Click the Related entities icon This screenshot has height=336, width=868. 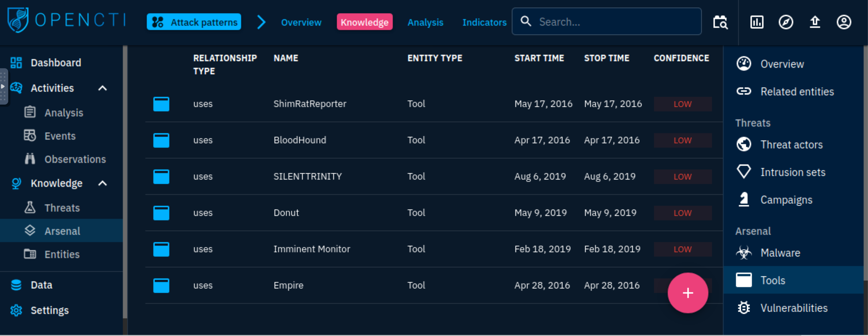[x=743, y=91]
